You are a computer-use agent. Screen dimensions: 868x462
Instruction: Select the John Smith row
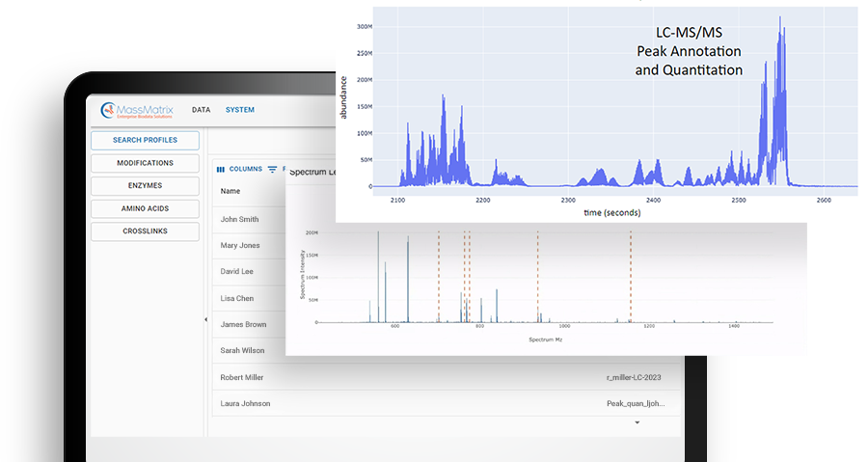pyautogui.click(x=239, y=219)
